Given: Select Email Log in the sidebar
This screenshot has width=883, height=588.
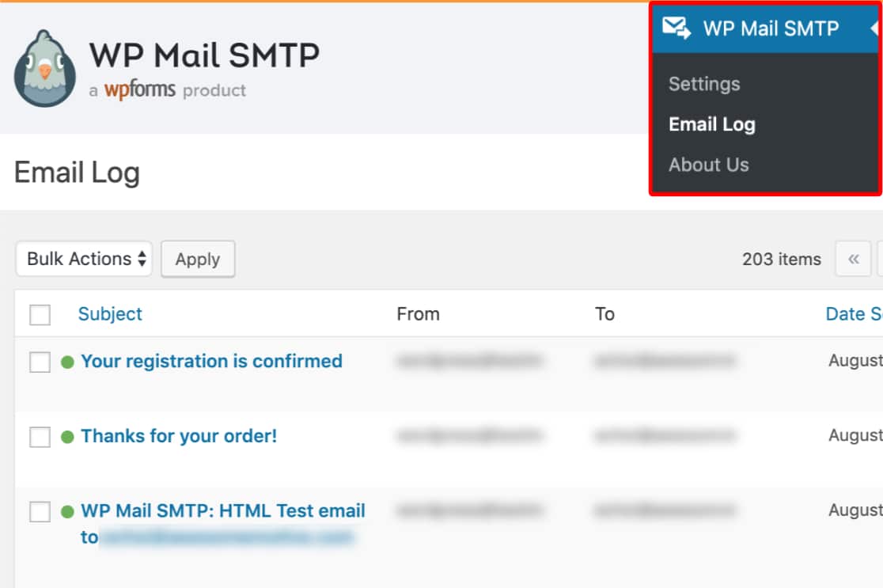Looking at the screenshot, I should tap(711, 123).
